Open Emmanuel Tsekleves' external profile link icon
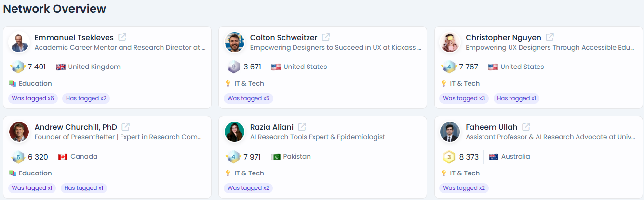 (122, 37)
